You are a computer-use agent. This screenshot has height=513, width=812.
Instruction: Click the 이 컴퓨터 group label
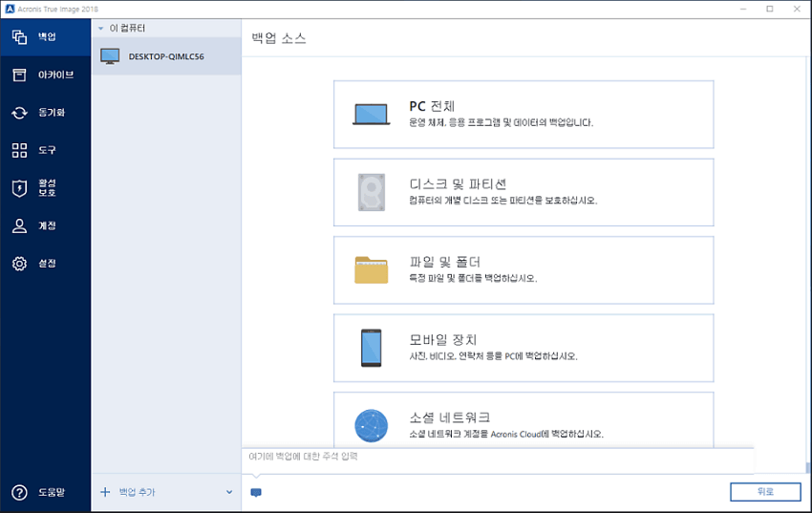pyautogui.click(x=127, y=29)
